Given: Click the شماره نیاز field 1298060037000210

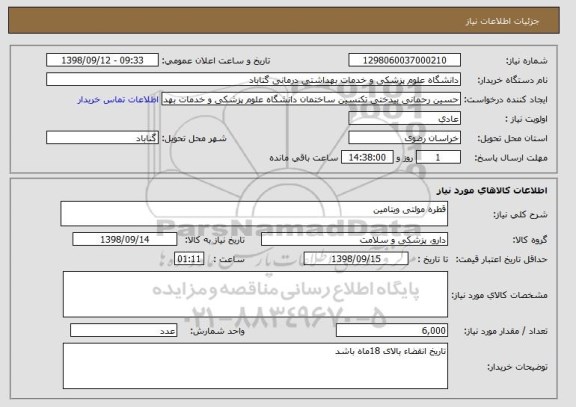Looking at the screenshot, I should pos(404,60).
